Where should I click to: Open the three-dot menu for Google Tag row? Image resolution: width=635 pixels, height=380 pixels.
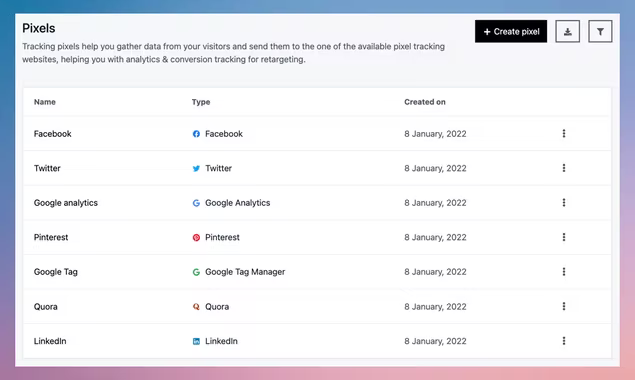click(564, 271)
